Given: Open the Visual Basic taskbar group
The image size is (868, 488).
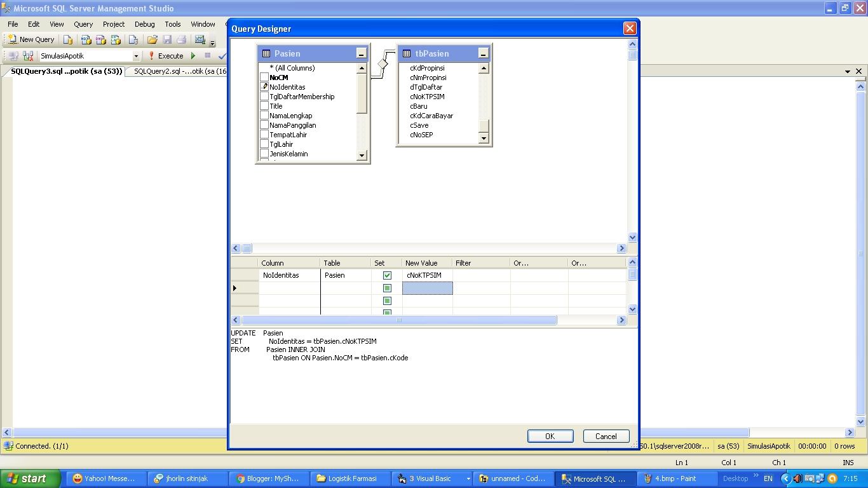Looking at the screenshot, I should pos(431,478).
